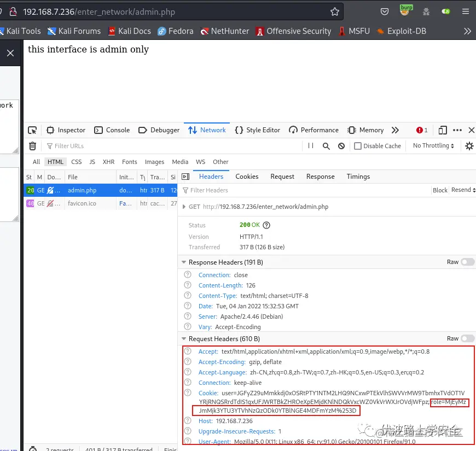Click the red error count badge

coord(422,130)
